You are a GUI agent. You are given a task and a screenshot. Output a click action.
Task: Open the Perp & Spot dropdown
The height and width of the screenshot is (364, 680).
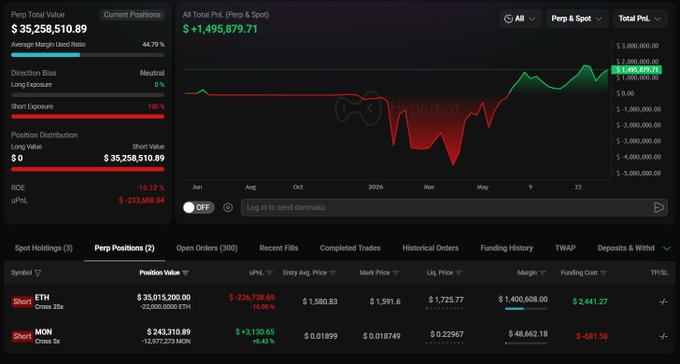[x=577, y=19]
